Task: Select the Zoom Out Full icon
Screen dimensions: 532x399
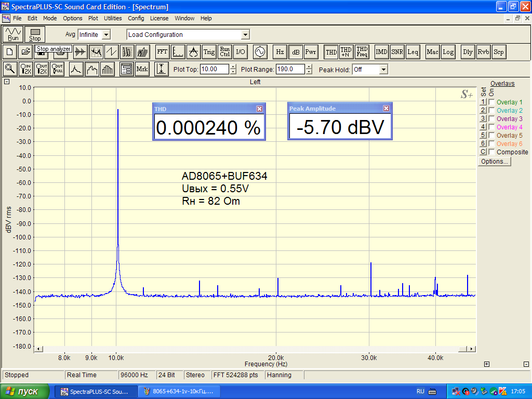Action: tap(57, 69)
